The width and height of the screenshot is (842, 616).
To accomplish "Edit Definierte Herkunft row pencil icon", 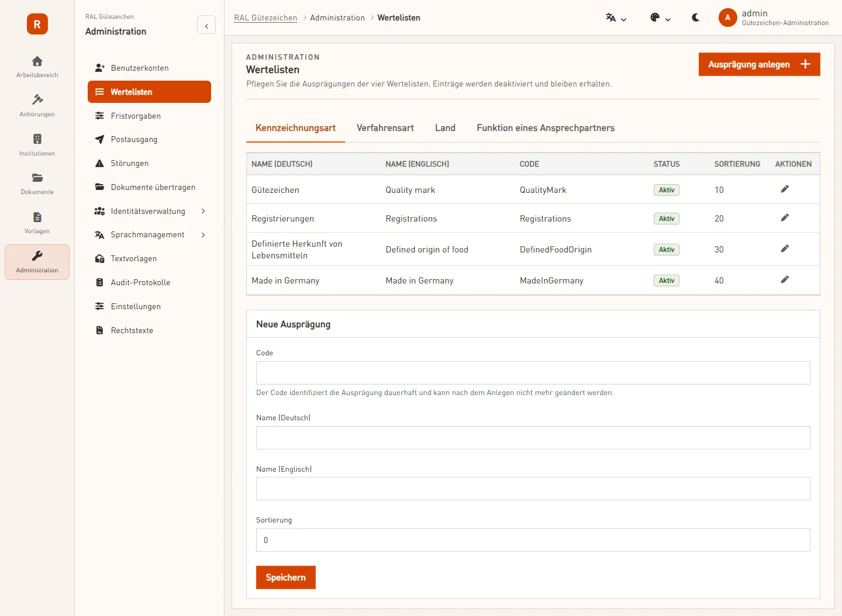I will [785, 248].
